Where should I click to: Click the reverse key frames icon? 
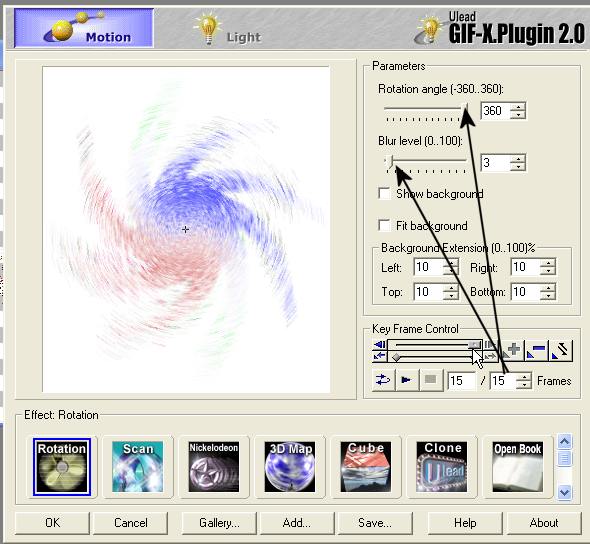(x=561, y=350)
